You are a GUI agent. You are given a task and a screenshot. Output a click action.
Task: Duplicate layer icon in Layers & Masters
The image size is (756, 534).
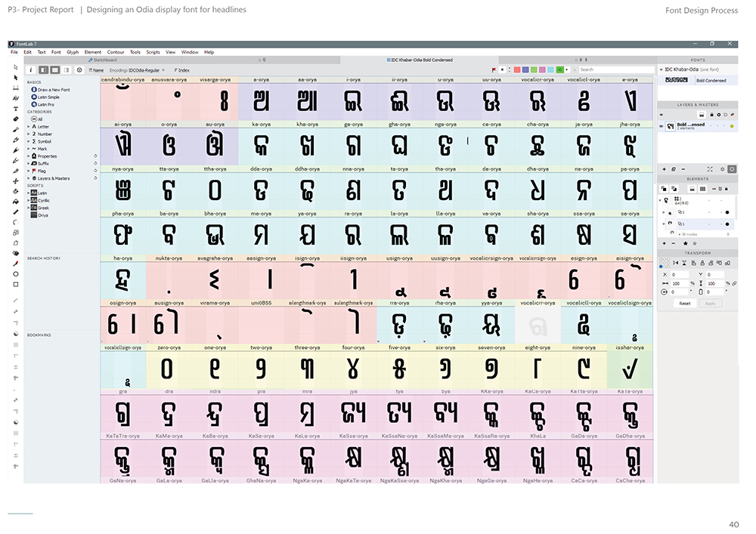pos(674,169)
